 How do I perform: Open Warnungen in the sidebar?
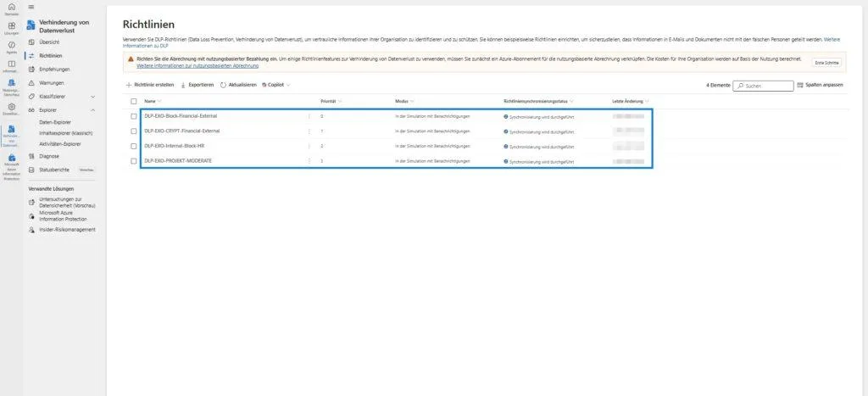pos(51,83)
